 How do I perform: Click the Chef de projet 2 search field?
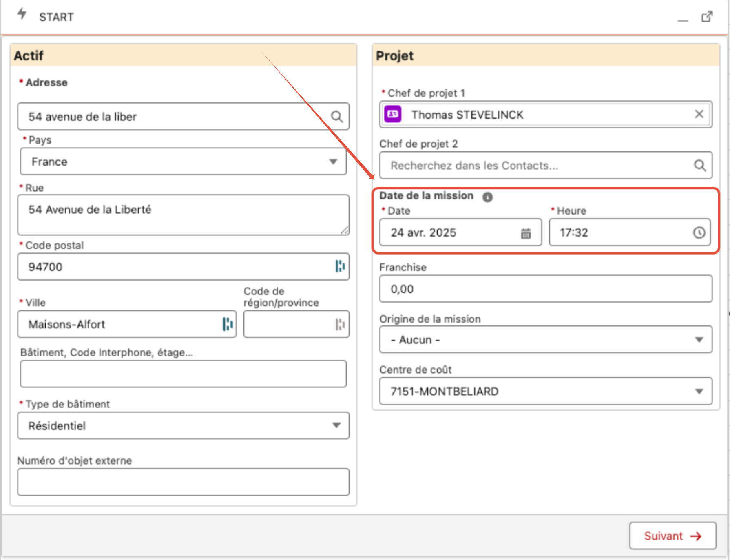tap(546, 165)
